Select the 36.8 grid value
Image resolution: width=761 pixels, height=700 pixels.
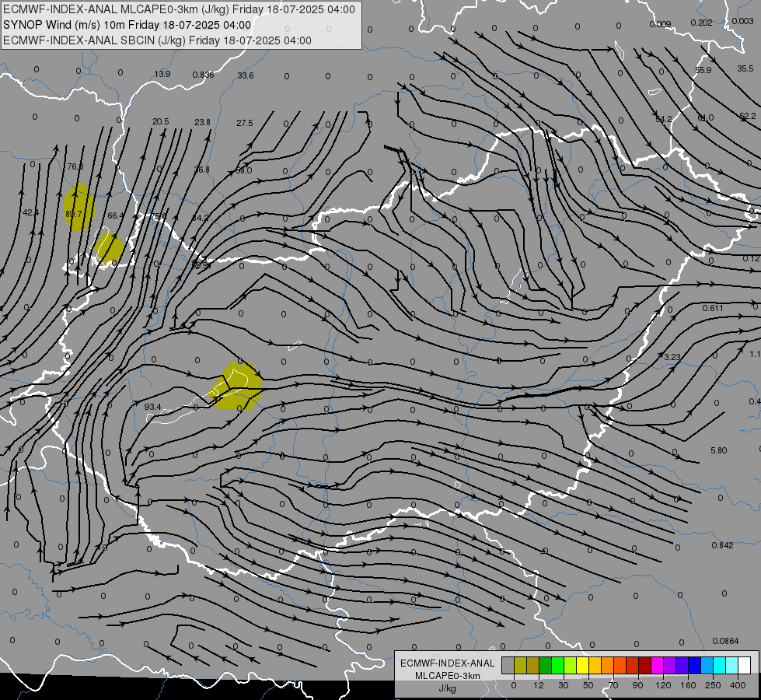pos(202,170)
